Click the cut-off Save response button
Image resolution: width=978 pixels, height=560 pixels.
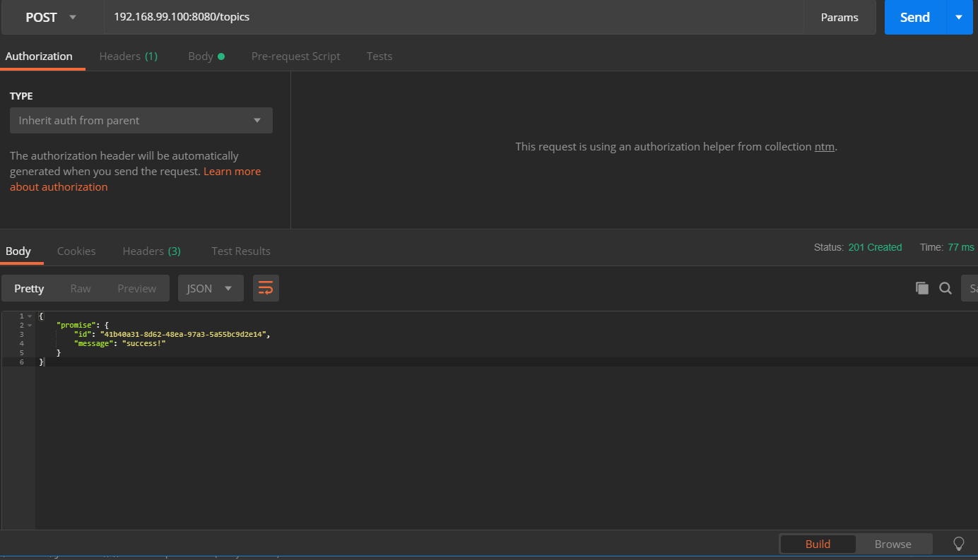pos(970,288)
